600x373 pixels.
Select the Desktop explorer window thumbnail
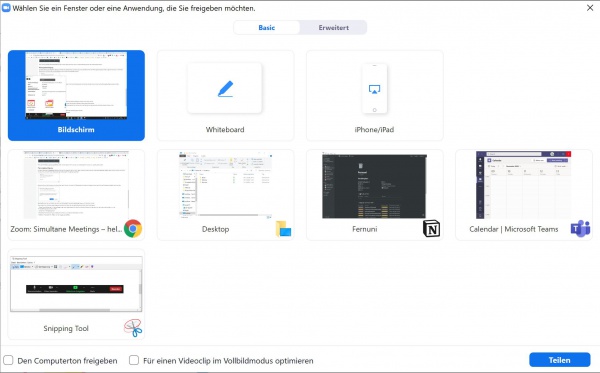(225, 195)
